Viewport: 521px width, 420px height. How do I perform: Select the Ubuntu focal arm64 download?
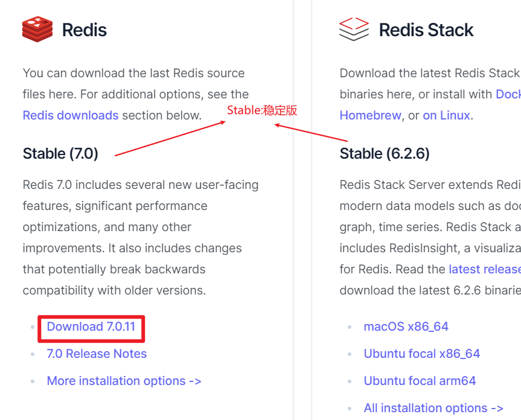420,381
